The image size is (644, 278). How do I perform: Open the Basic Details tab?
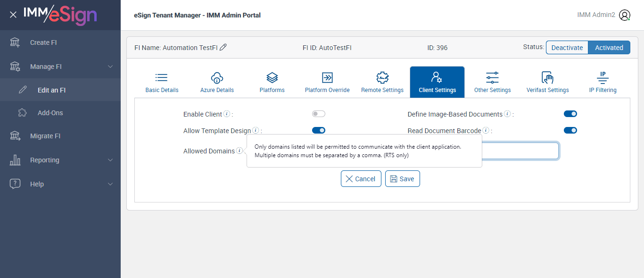pyautogui.click(x=162, y=83)
